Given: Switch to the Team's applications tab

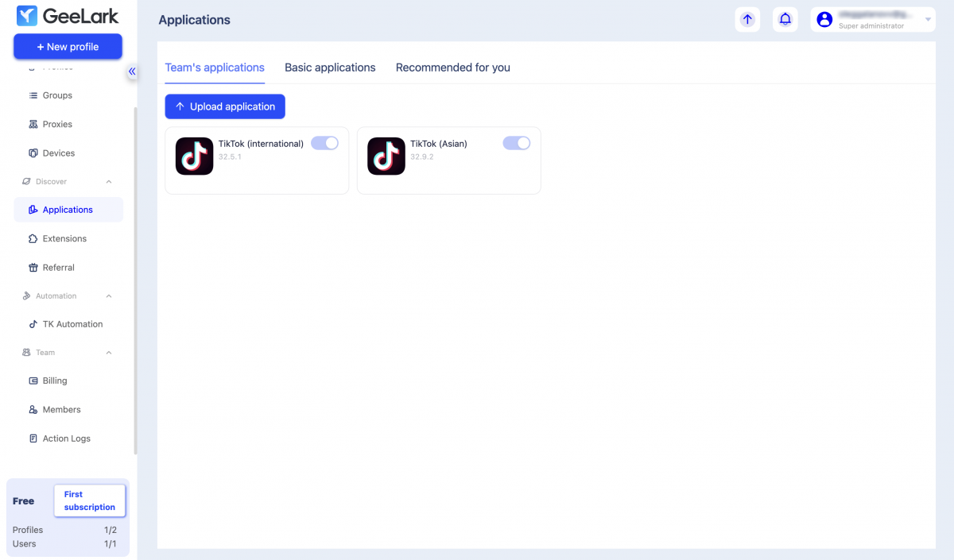Looking at the screenshot, I should [x=215, y=68].
